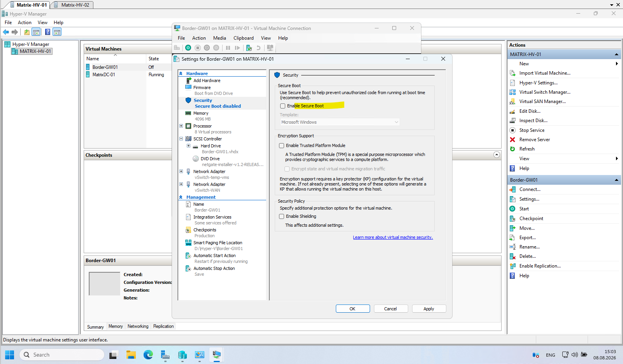Image resolution: width=623 pixels, height=364 pixels.
Task: Click the Pause VM toolbar icon
Action: 228,48
